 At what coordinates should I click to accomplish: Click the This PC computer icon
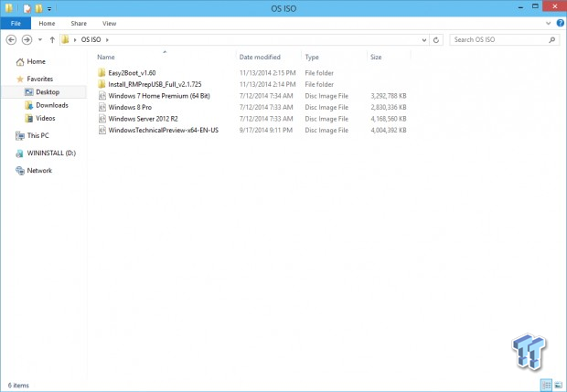point(20,136)
